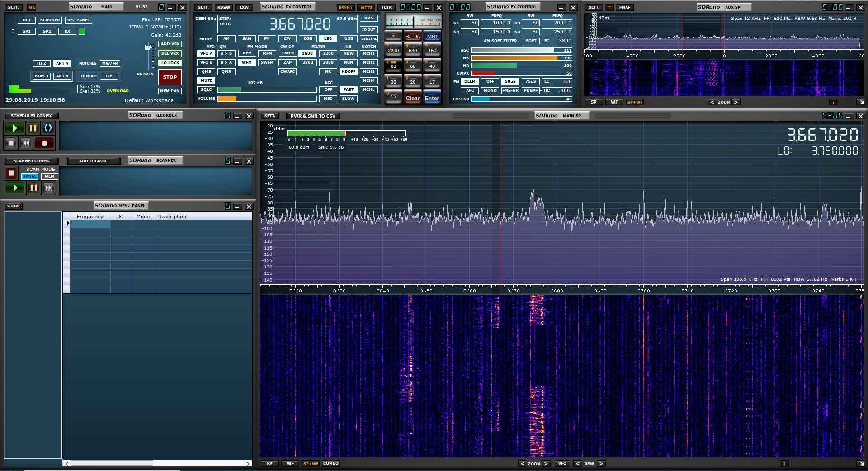Adjust the VOLUME bar
Screen dimensions: 868x471
[x=267, y=99]
